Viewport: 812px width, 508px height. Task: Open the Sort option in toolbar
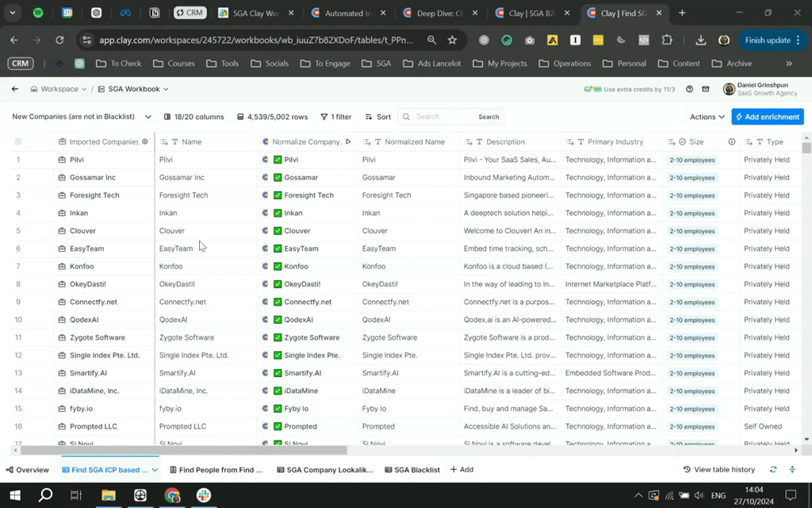click(377, 117)
